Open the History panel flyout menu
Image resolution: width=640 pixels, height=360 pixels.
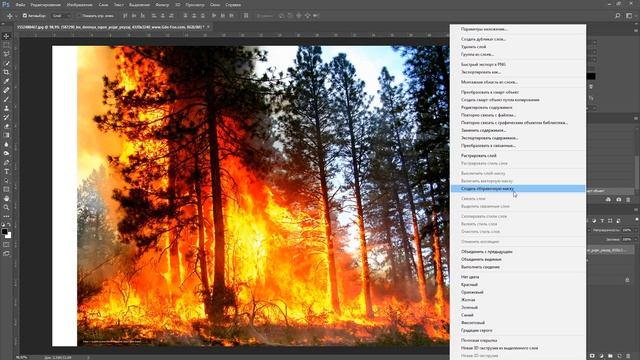point(636,119)
